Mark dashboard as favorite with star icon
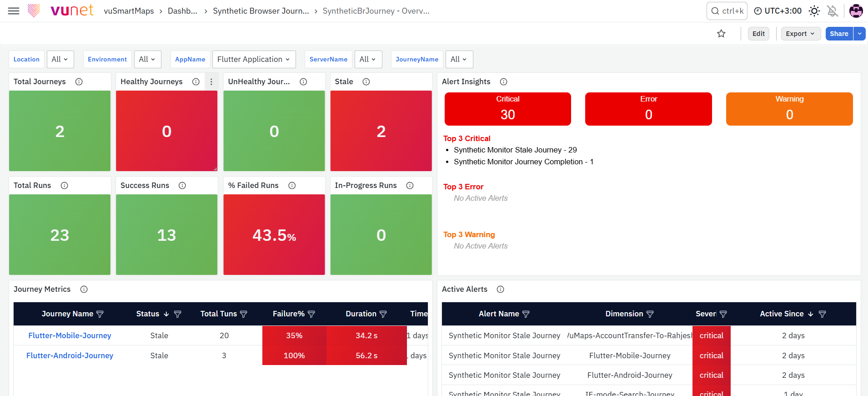The height and width of the screenshot is (396, 868). tap(721, 34)
